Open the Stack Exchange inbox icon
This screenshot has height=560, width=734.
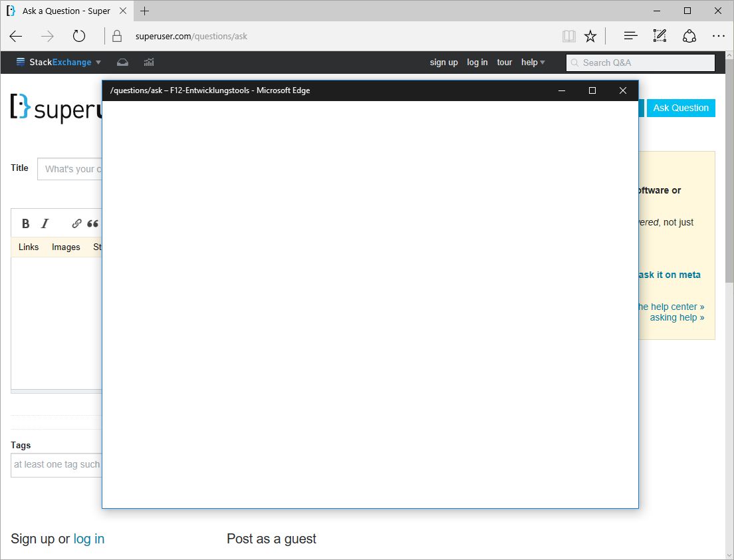[x=122, y=63]
